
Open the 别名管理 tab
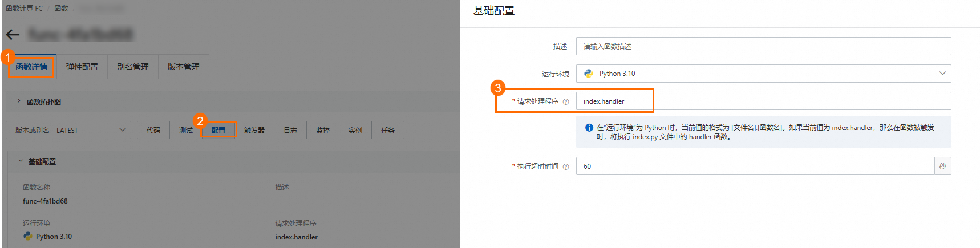[133, 67]
